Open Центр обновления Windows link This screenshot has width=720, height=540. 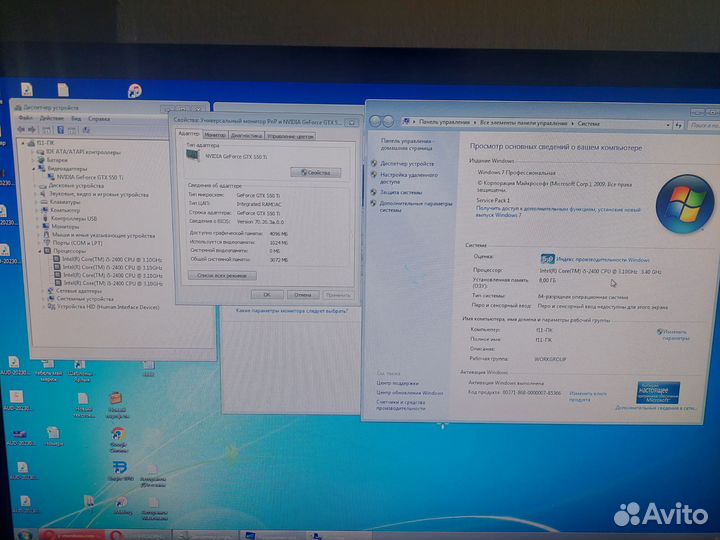[x=410, y=393]
